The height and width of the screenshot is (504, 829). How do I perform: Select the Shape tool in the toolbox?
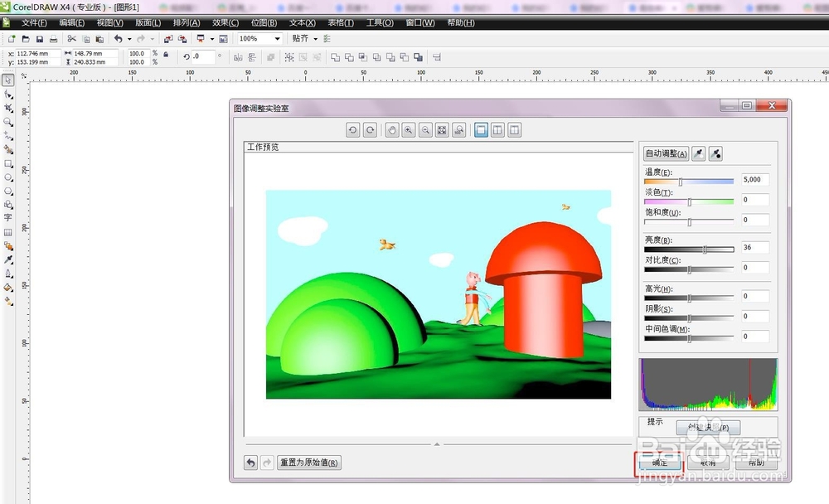click(x=8, y=94)
